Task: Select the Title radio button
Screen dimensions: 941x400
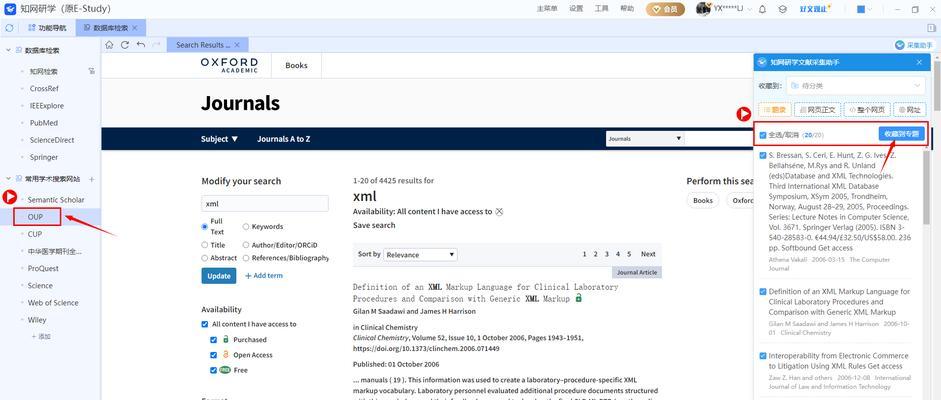Action: (x=205, y=245)
